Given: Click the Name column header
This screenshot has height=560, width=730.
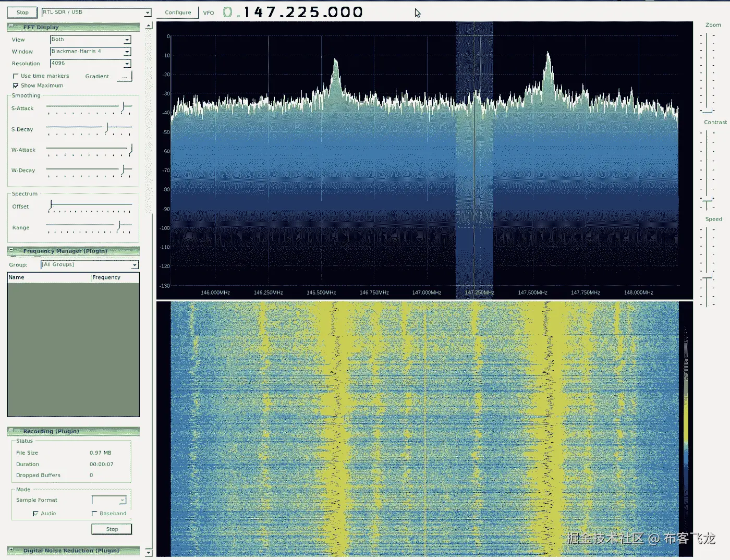Looking at the screenshot, I should (x=50, y=277).
